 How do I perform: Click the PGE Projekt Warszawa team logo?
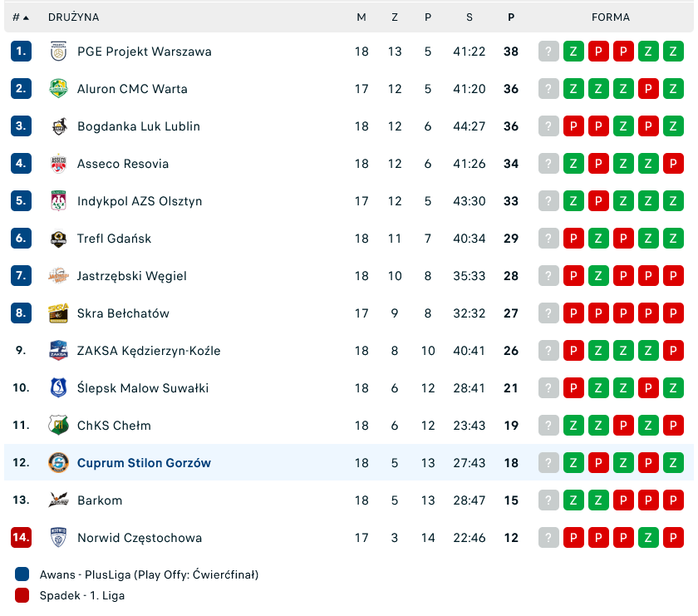click(58, 52)
